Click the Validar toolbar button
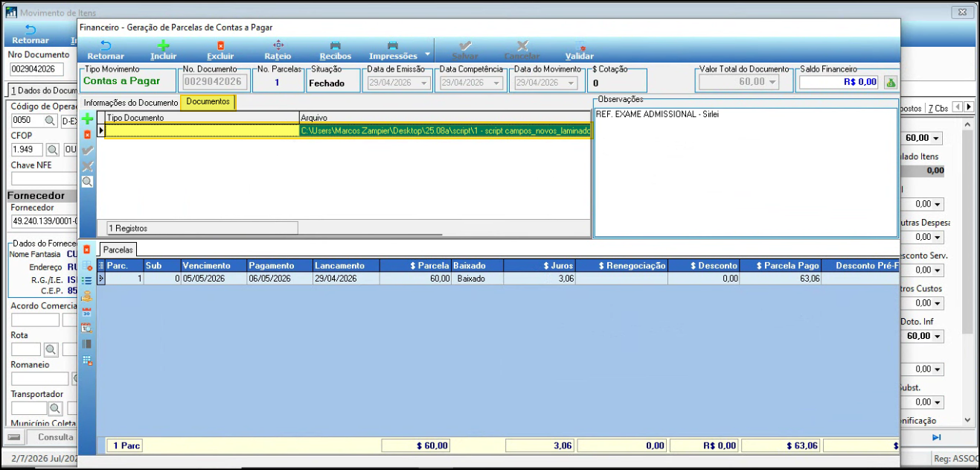The image size is (980, 470). [x=580, y=50]
